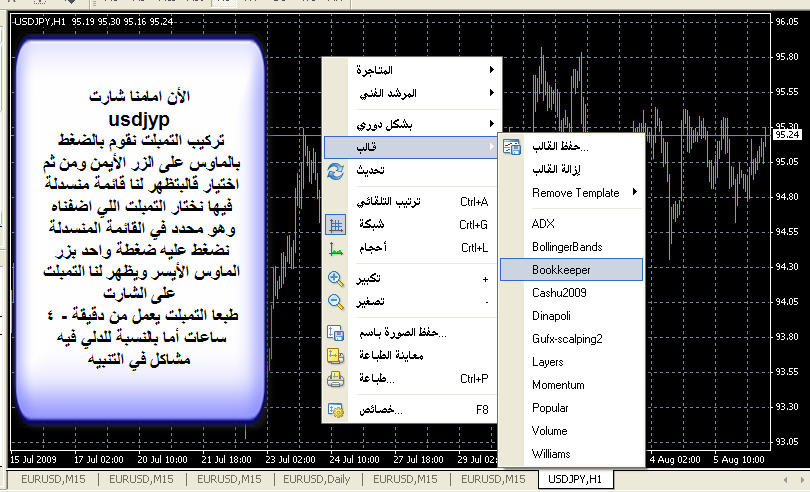Click the 95.24 current price label
This screenshot has height=492, width=810.
788,134
